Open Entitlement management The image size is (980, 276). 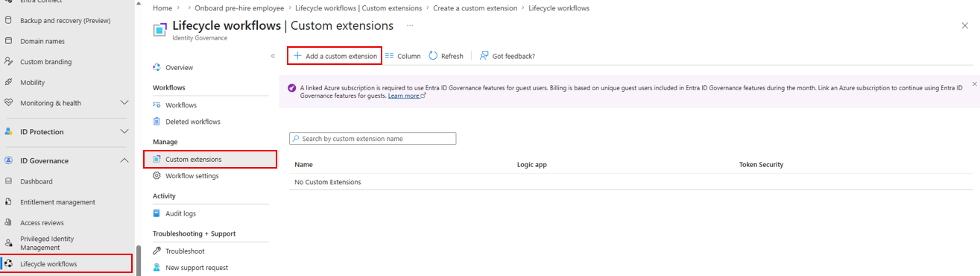coord(58,202)
